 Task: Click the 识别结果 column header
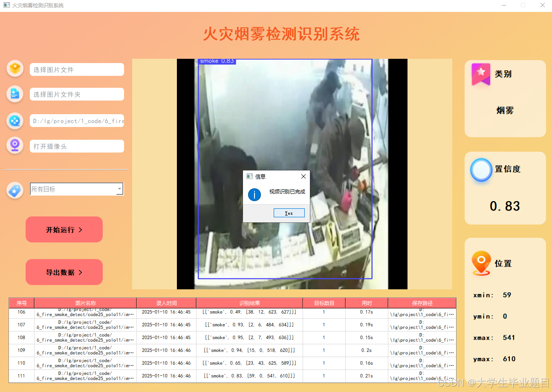coord(249,303)
